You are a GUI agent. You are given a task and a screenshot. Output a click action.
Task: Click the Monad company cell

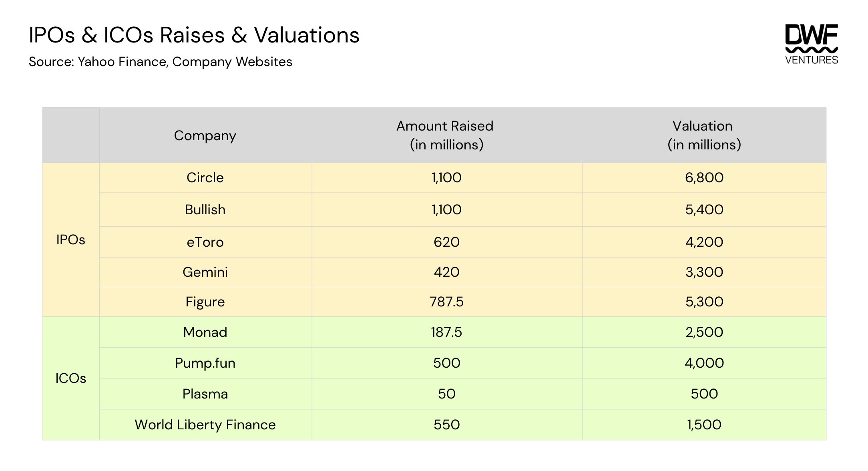click(x=205, y=332)
